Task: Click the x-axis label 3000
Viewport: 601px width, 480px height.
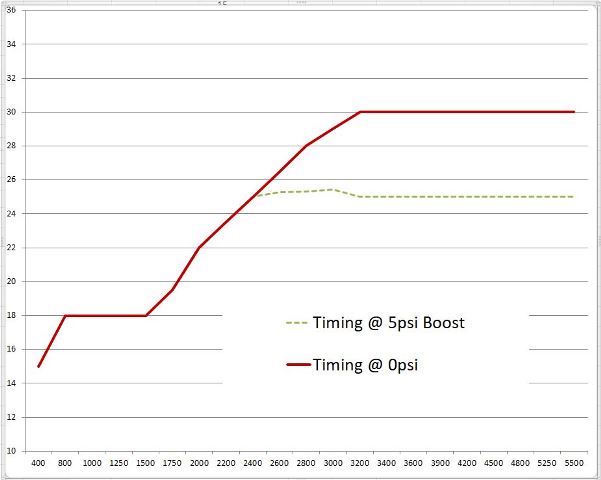Action: tap(333, 463)
